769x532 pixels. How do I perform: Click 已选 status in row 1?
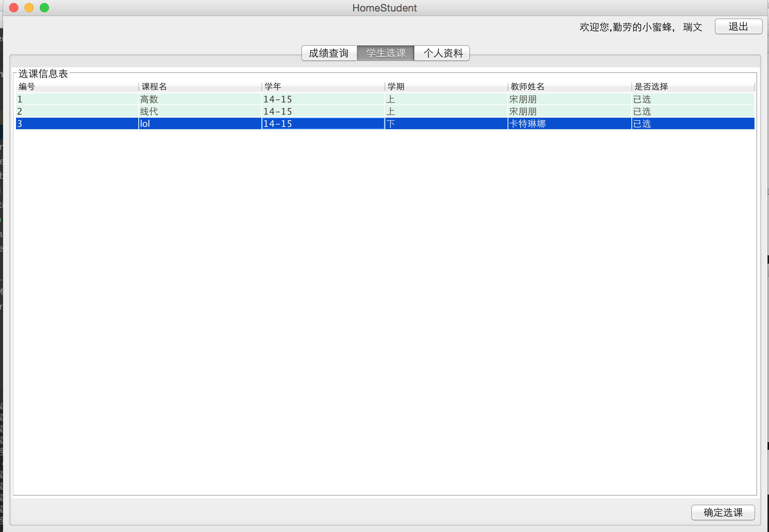[642, 99]
